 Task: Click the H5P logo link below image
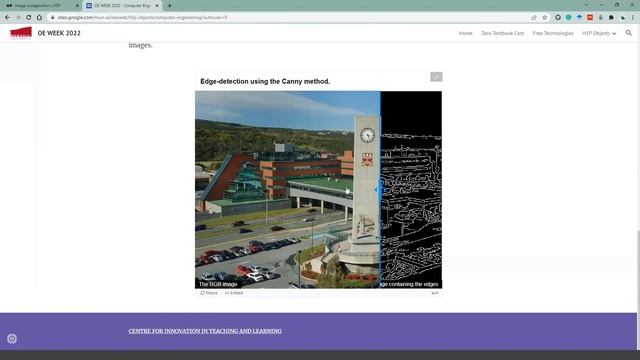pyautogui.click(x=435, y=293)
